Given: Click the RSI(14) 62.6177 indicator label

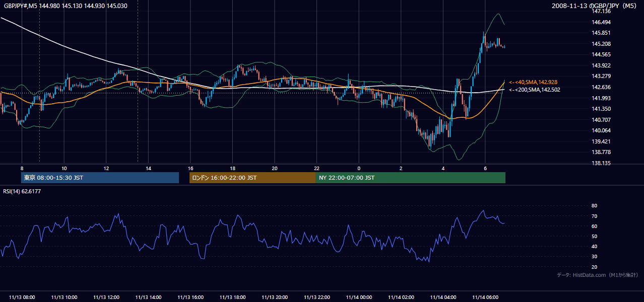Looking at the screenshot, I should pos(22,191).
